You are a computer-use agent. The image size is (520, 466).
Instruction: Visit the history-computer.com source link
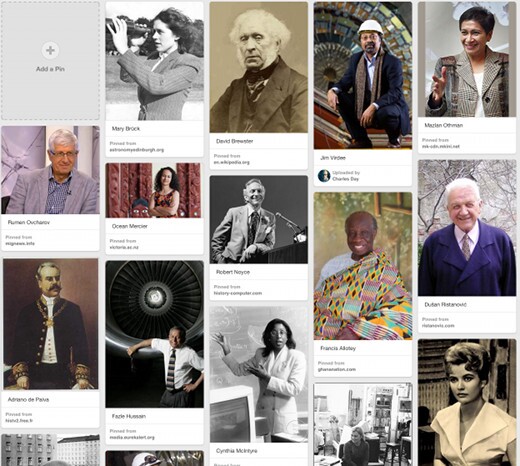point(238,293)
